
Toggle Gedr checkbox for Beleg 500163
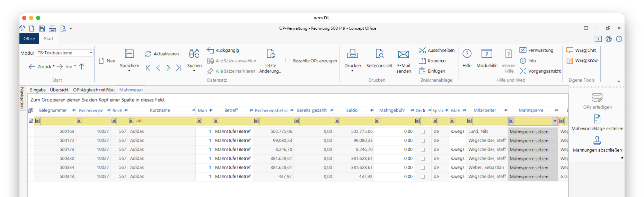coord(423,132)
